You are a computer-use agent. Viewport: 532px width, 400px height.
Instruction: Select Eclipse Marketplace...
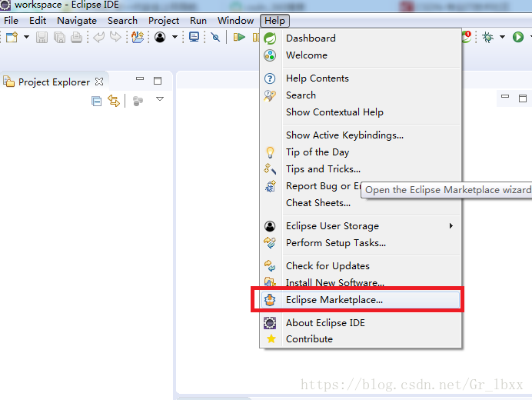click(361, 300)
